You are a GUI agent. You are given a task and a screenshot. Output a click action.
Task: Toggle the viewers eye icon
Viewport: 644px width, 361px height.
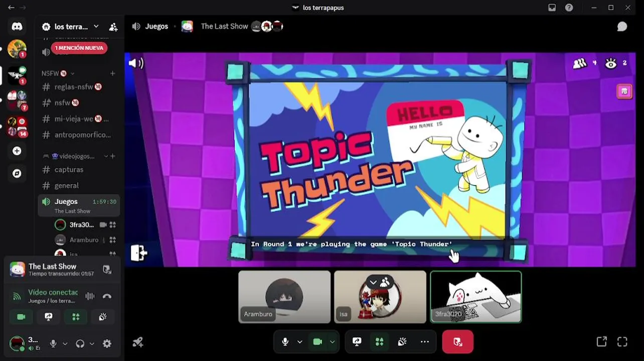610,64
